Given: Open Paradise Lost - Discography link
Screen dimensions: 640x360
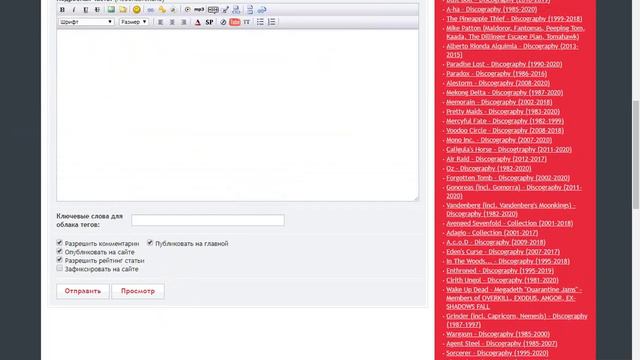Looking at the screenshot, I should click(504, 64).
